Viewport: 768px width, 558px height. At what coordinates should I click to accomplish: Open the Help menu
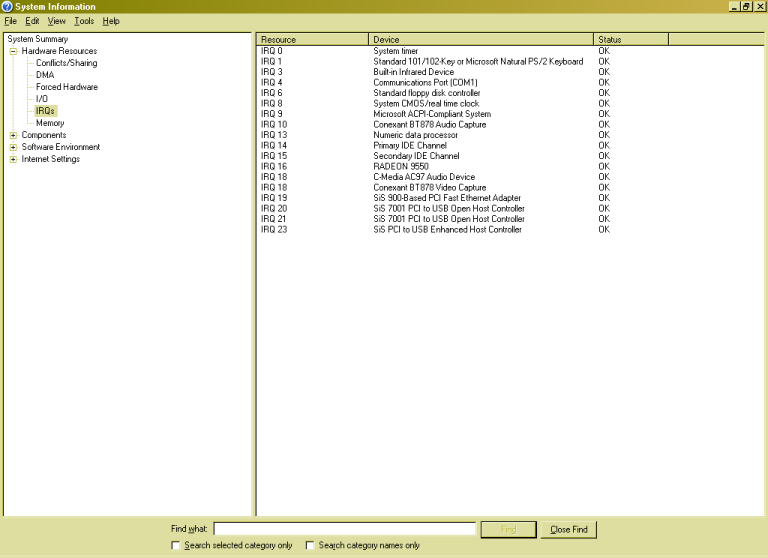[x=111, y=21]
